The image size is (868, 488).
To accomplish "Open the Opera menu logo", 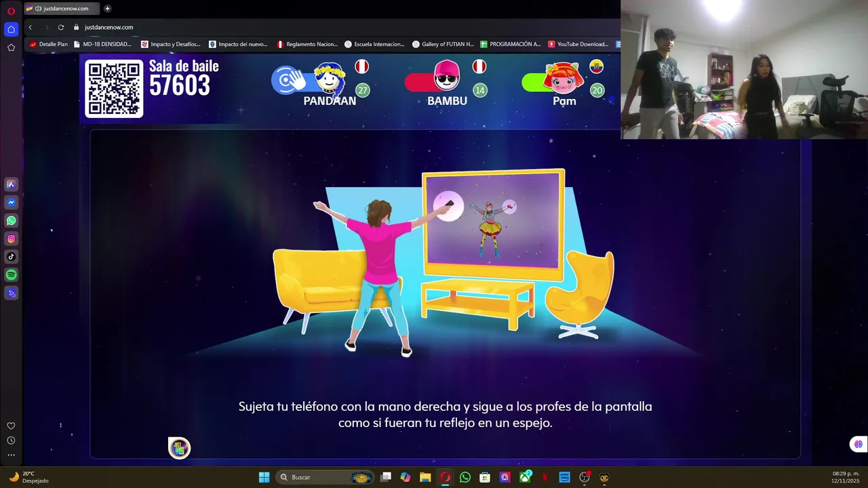I will click(x=11, y=11).
